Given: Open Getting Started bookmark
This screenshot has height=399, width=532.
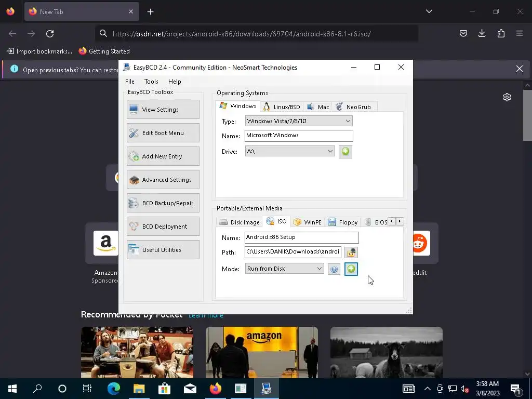Looking at the screenshot, I should tap(104, 51).
